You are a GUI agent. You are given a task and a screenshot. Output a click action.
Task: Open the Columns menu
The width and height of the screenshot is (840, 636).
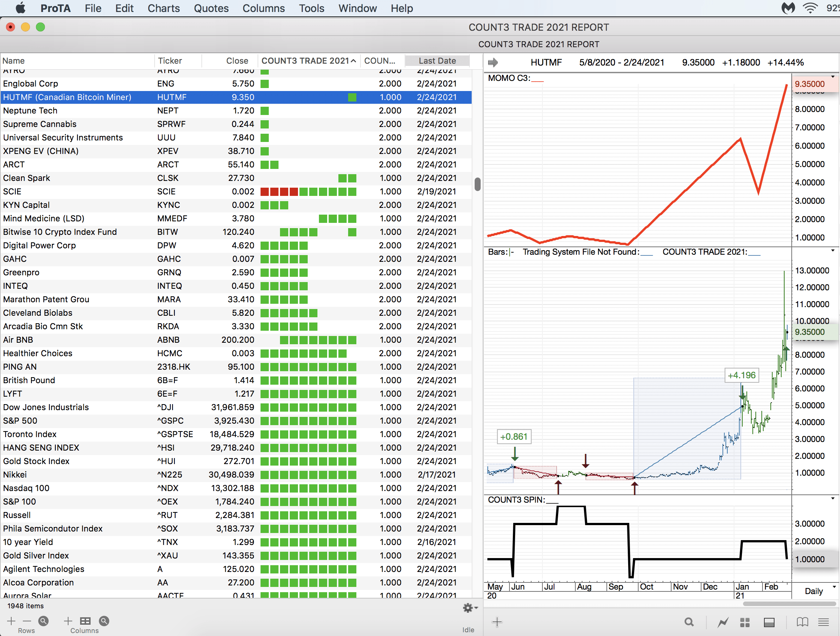click(264, 8)
